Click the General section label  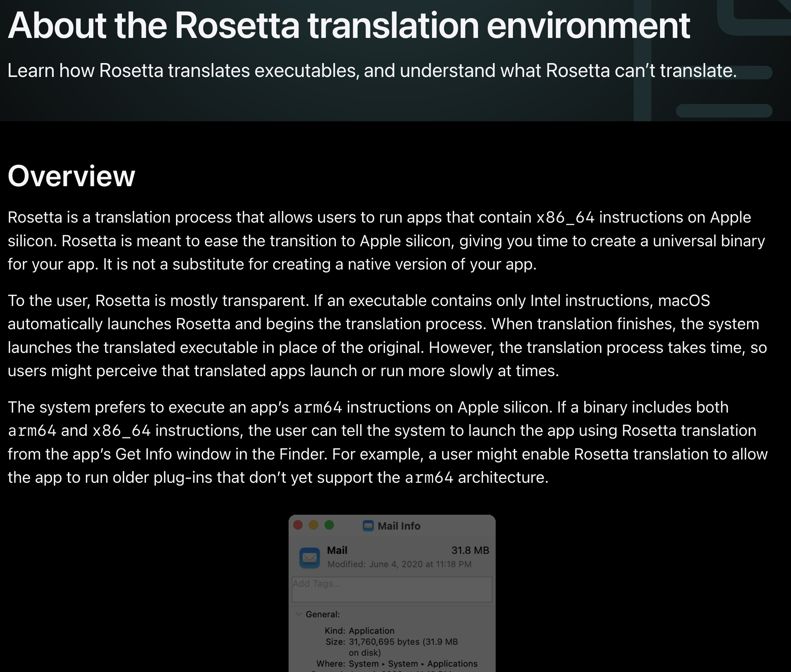(x=323, y=615)
